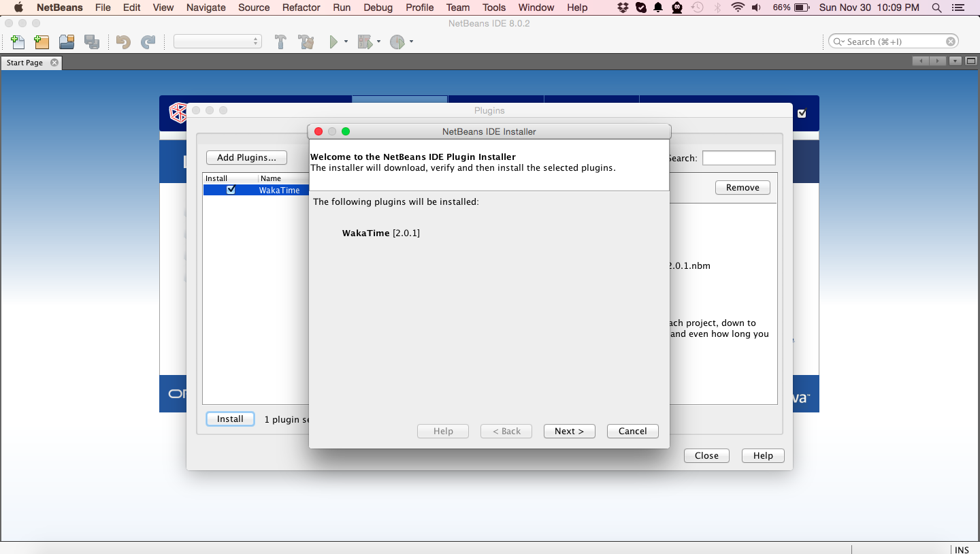980x554 pixels.
Task: Close the Start Page tab
Action: pos(54,63)
